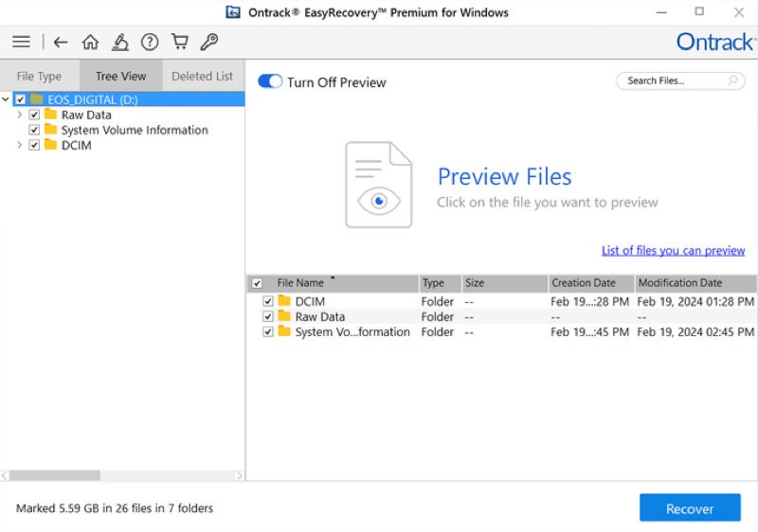Screen dimensions: 758x532
Task: Uncheck System Vo...formation row checkbox
Action: pyautogui.click(x=268, y=332)
